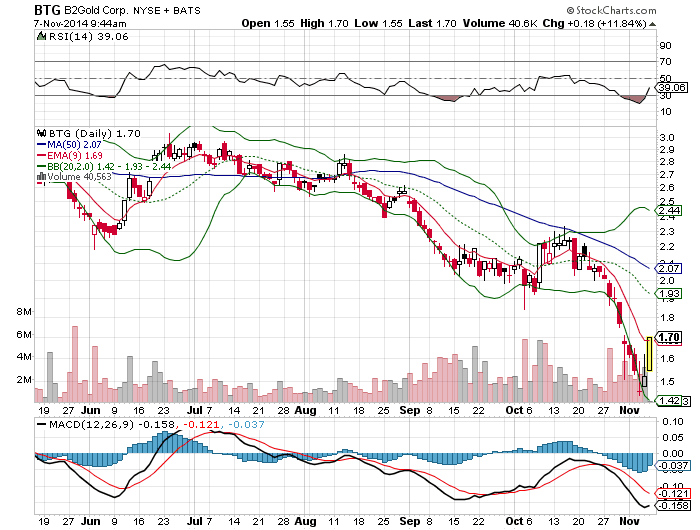Open the StockCharts.com copyright link

click(x=611, y=10)
